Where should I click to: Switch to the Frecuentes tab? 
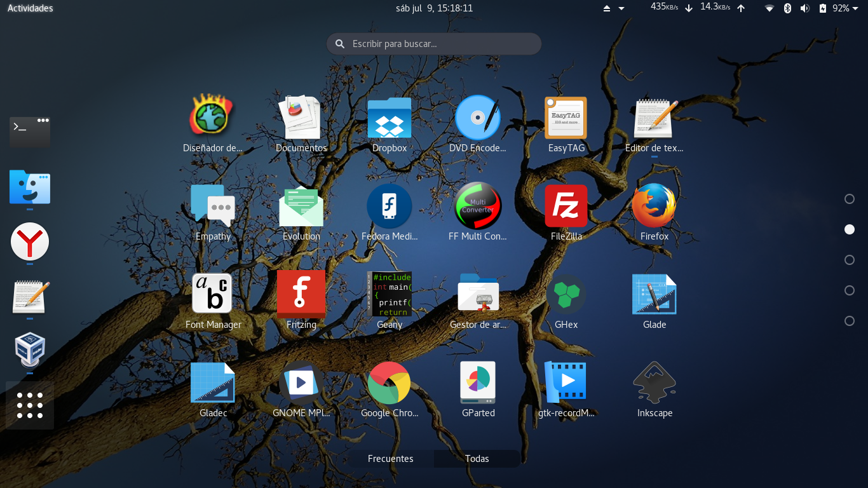391,459
